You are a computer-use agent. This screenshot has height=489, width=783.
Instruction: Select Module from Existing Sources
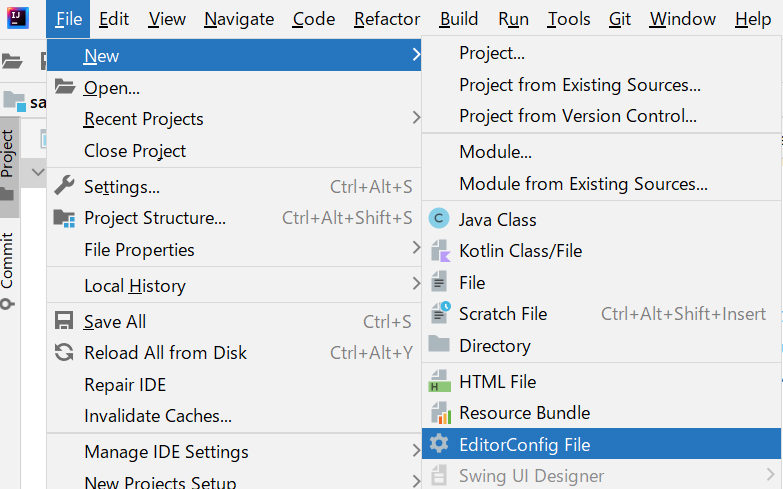tap(583, 184)
